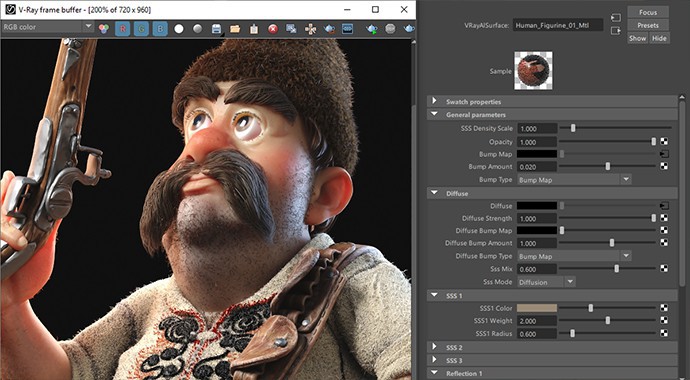Open connected map icon for Diffuse
This screenshot has width=690, height=380.
click(664, 205)
